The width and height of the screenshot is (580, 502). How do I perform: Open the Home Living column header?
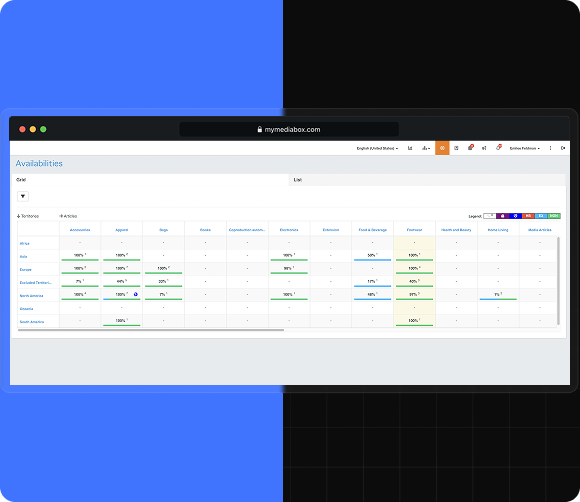pyautogui.click(x=498, y=230)
